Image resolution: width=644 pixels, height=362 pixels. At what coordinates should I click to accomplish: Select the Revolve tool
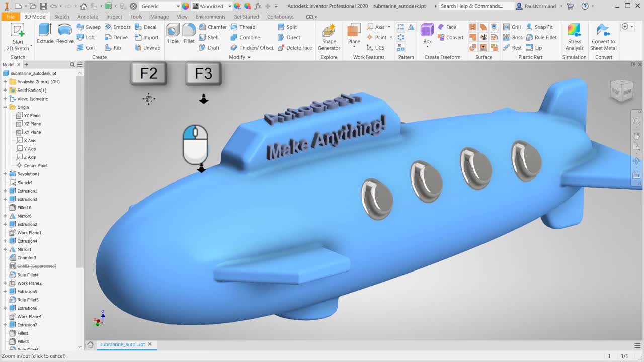[65, 34]
